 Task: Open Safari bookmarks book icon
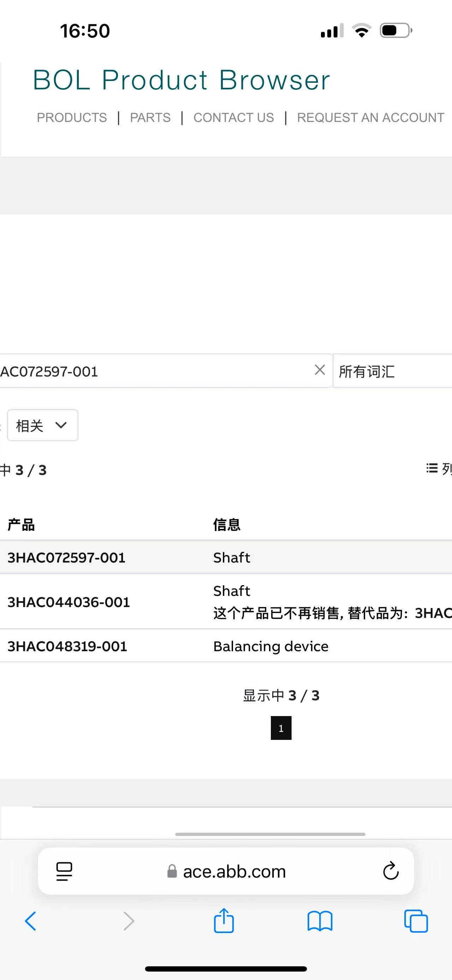tap(320, 921)
